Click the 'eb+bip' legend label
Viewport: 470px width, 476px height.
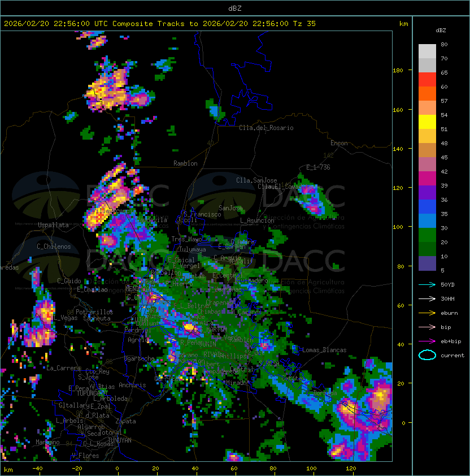point(451,341)
